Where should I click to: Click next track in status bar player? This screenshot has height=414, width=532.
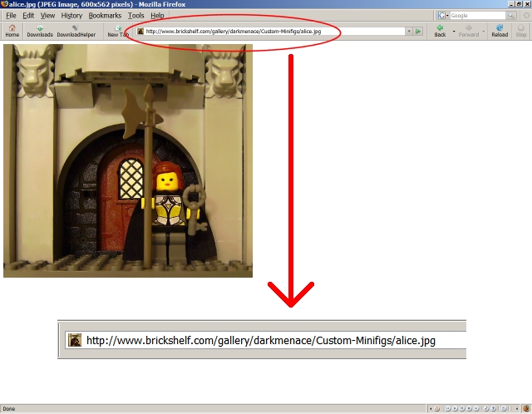[x=476, y=408]
